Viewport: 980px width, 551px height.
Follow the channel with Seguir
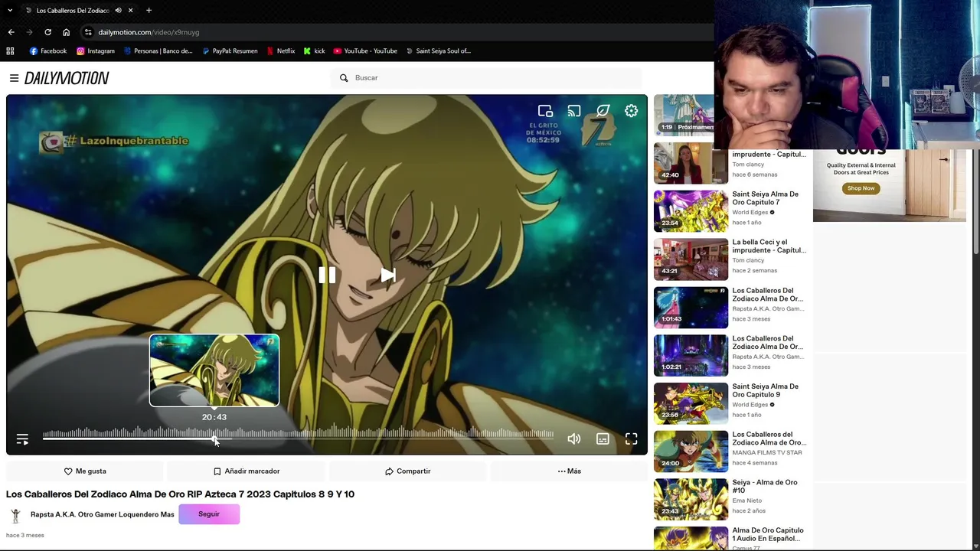pos(209,514)
